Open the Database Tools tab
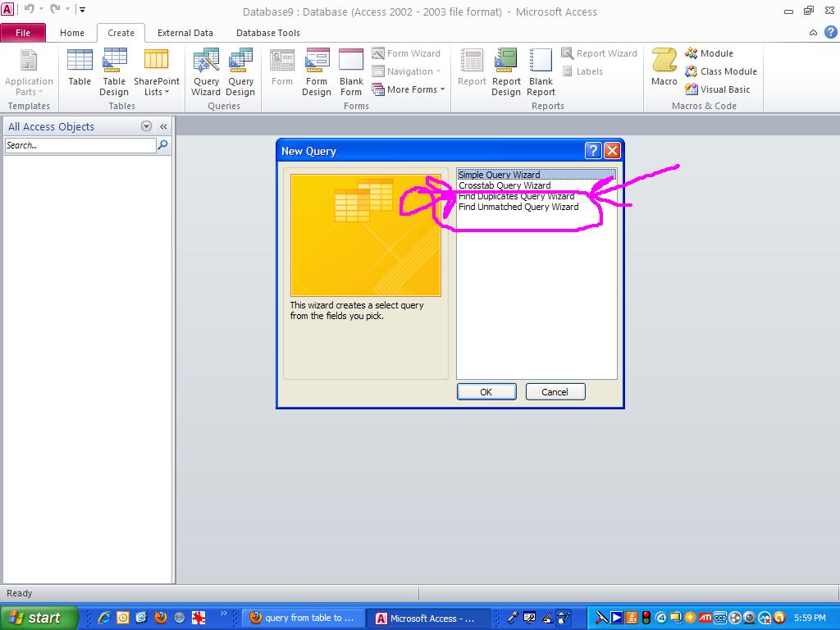Image resolution: width=840 pixels, height=630 pixels. coord(268,33)
